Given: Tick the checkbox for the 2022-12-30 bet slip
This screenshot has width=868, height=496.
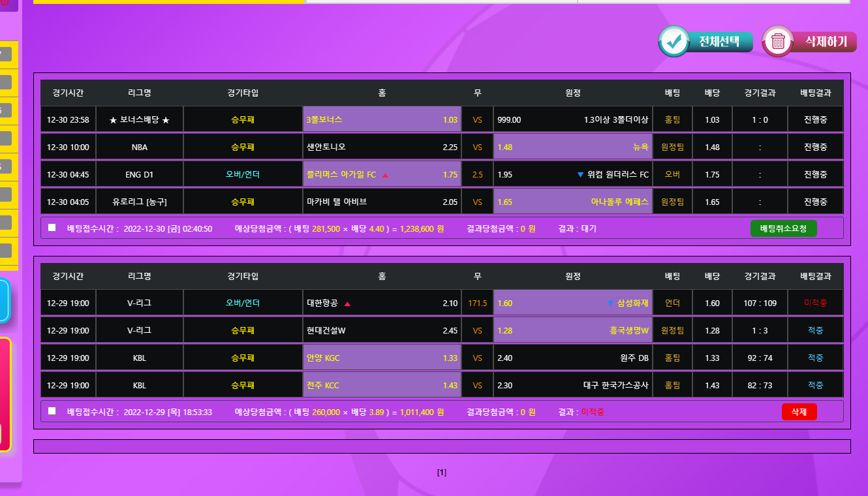Looking at the screenshot, I should click(52, 228).
